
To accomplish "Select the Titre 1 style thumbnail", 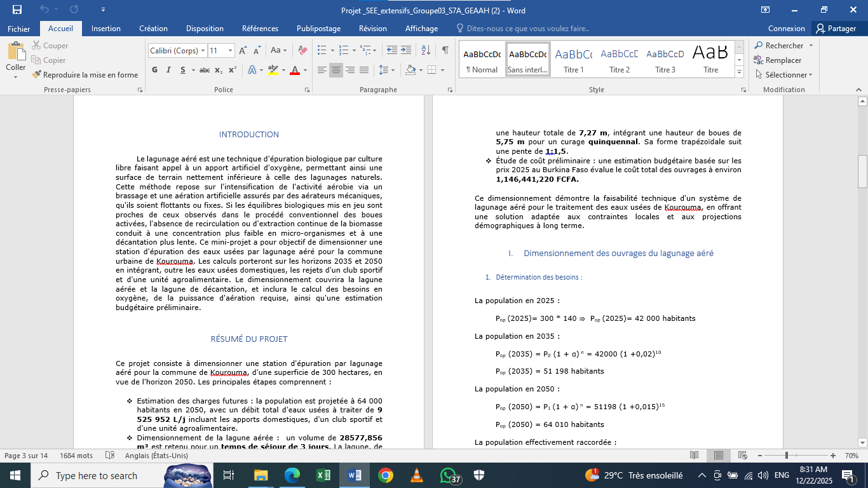I will click(x=573, y=60).
